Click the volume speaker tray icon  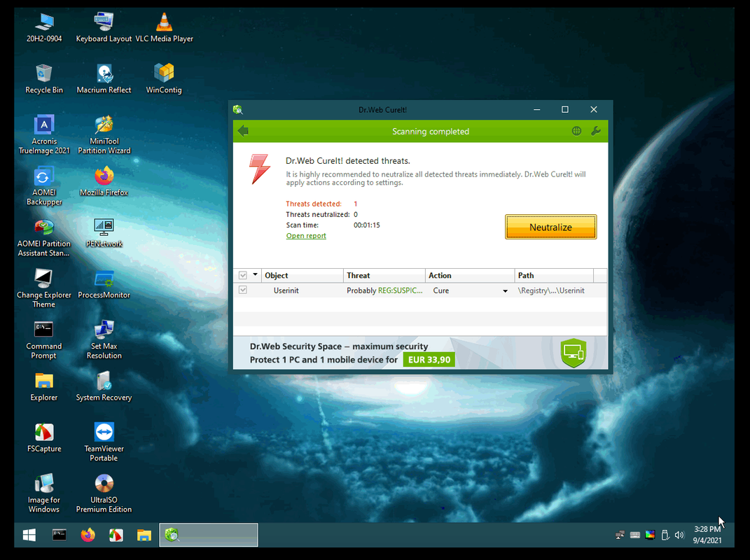click(x=679, y=535)
